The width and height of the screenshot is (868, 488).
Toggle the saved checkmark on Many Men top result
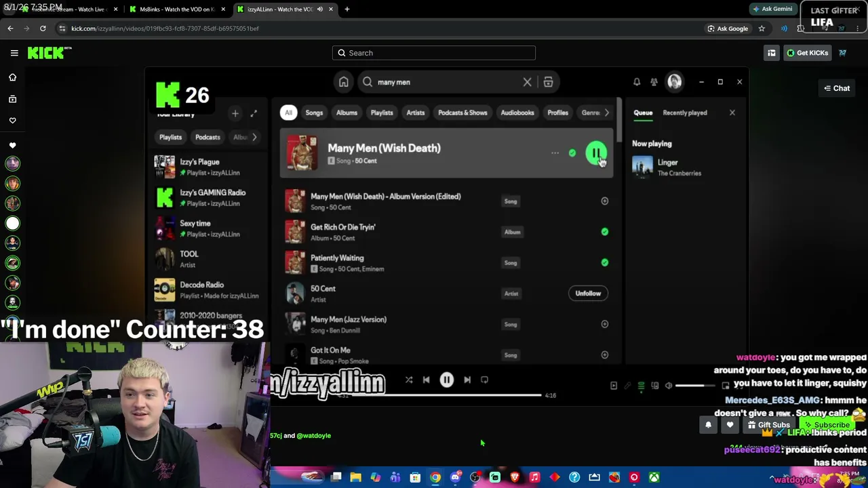[x=572, y=153]
